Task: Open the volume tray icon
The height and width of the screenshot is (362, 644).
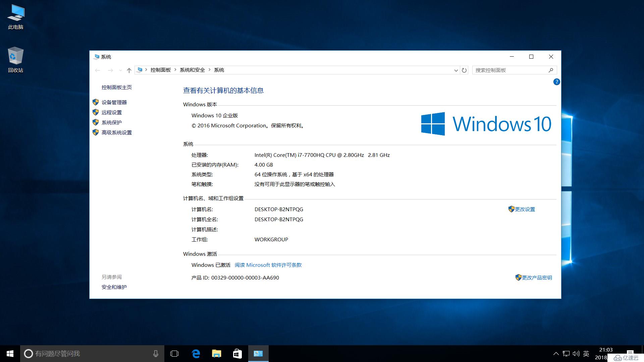Action: pos(576,354)
